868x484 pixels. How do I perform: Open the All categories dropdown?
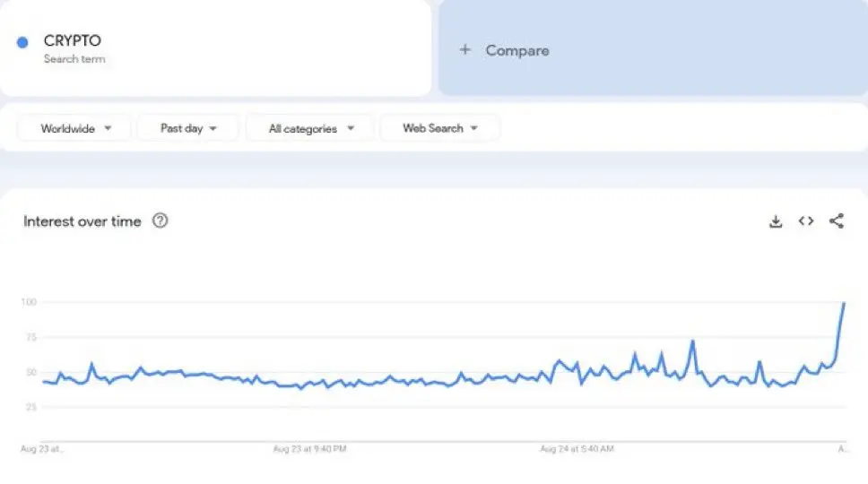[x=310, y=128]
